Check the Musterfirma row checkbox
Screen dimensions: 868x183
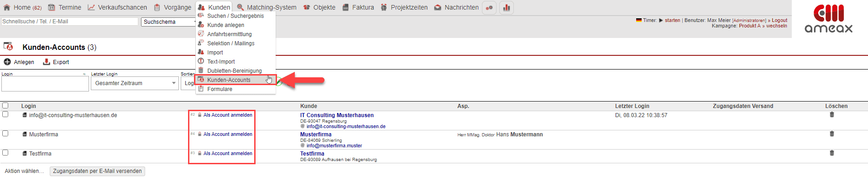coord(5,134)
